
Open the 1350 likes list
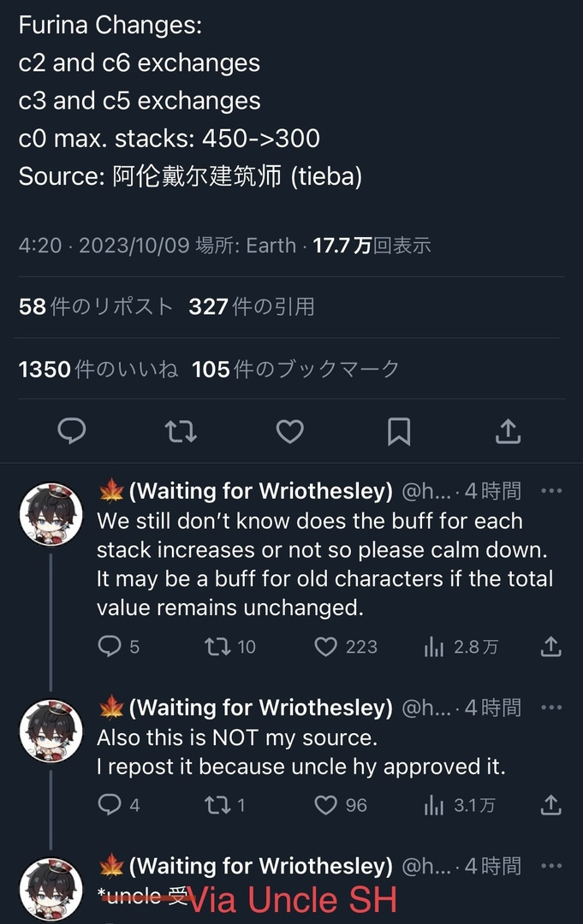tap(98, 369)
